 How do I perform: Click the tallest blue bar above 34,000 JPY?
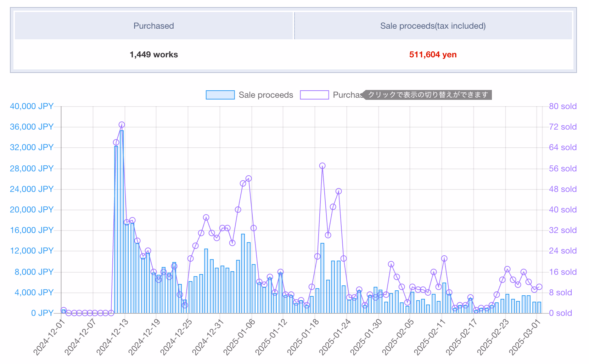coord(122,220)
